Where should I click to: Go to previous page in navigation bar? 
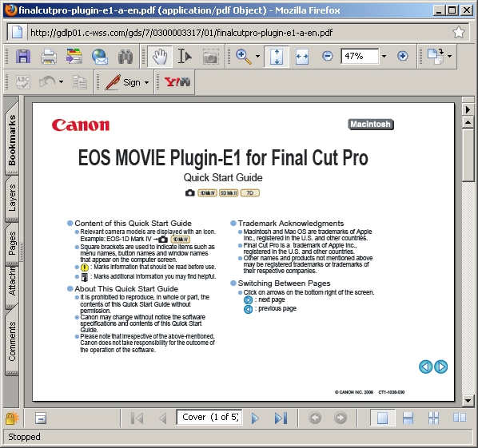click(x=163, y=418)
